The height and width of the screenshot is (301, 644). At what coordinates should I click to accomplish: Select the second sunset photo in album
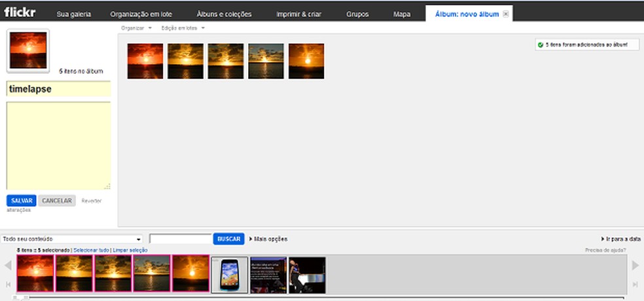point(185,62)
